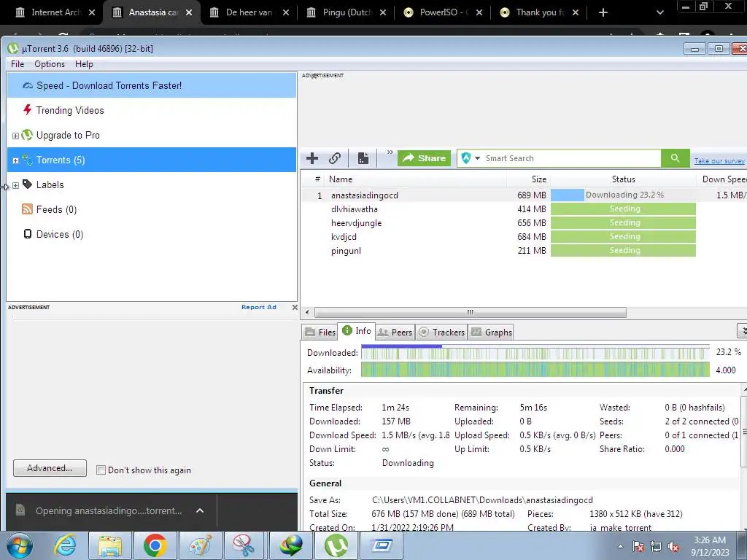Click Add Torrent from URL link icon

tap(335, 158)
